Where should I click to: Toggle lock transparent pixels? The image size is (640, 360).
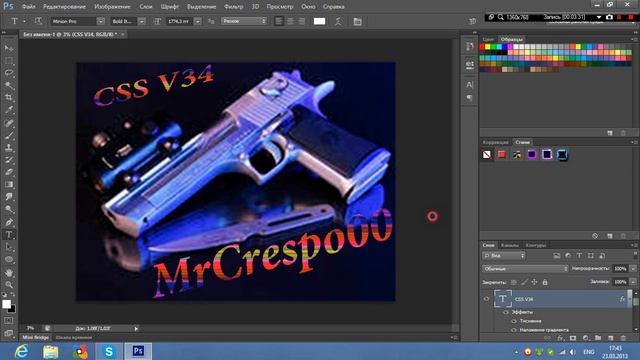[513, 282]
